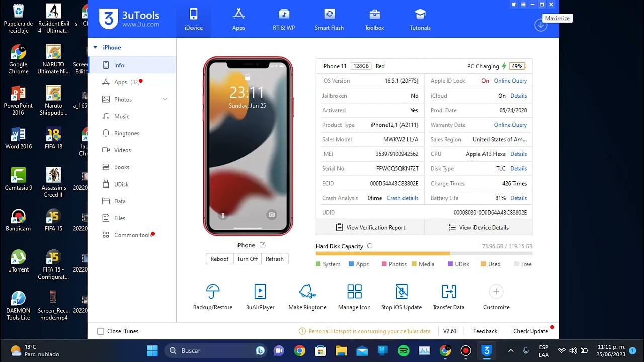Image resolution: width=644 pixels, height=362 pixels.
Task: Open Google Chrome desktop shortcut
Action: pos(18,59)
